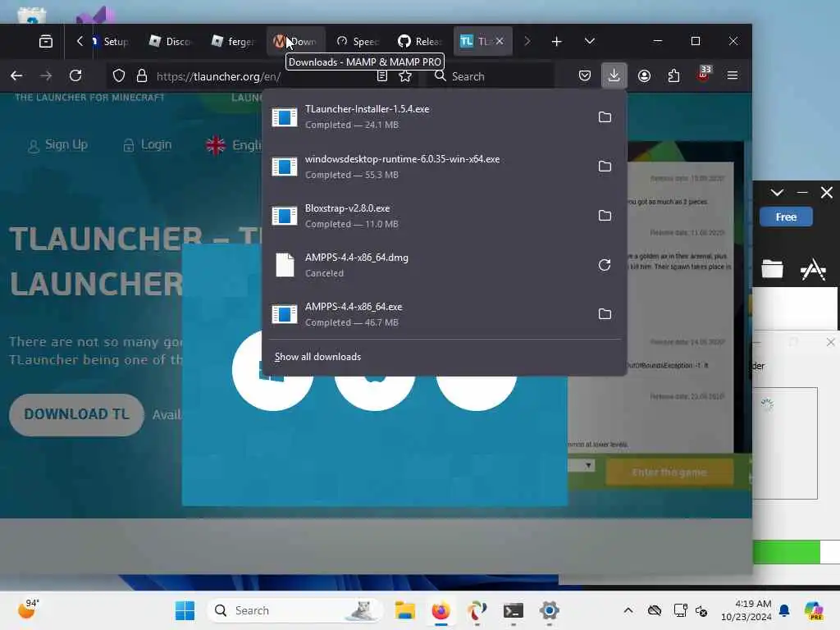Image resolution: width=840 pixels, height=630 pixels.
Task: Switch to the Speedtest tab
Action: (358, 41)
